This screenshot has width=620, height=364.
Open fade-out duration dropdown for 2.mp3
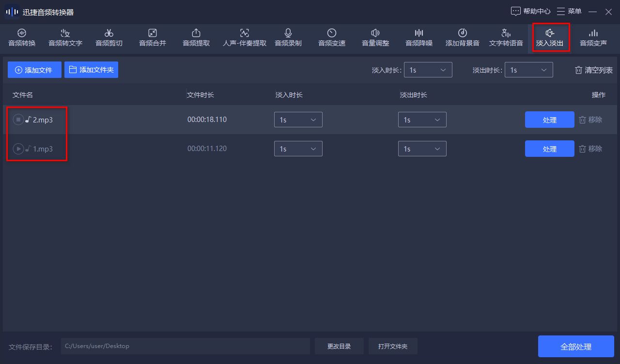(422, 120)
